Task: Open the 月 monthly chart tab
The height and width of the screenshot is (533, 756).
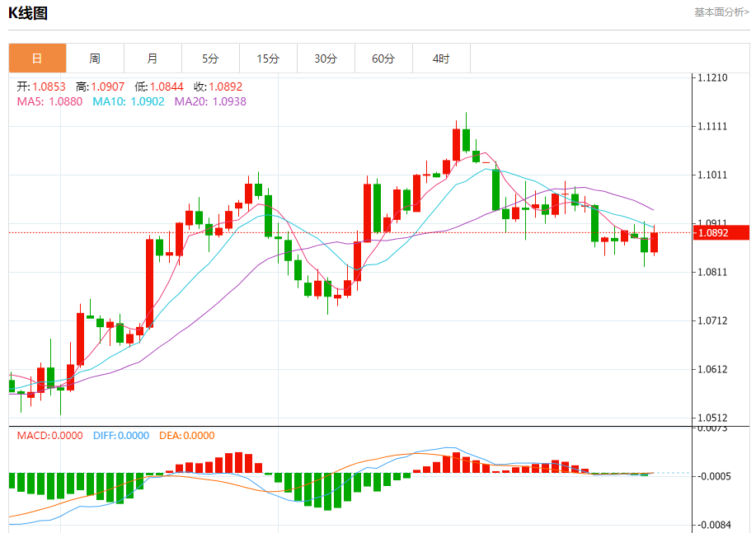Action: point(153,58)
